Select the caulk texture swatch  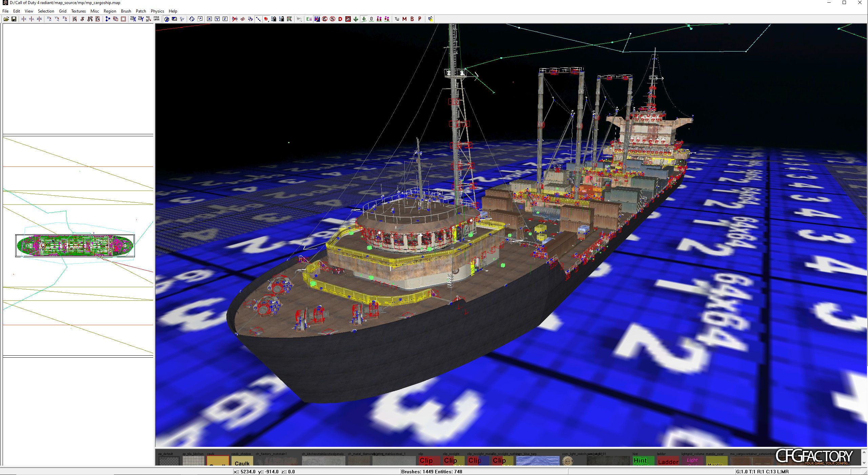click(x=218, y=460)
